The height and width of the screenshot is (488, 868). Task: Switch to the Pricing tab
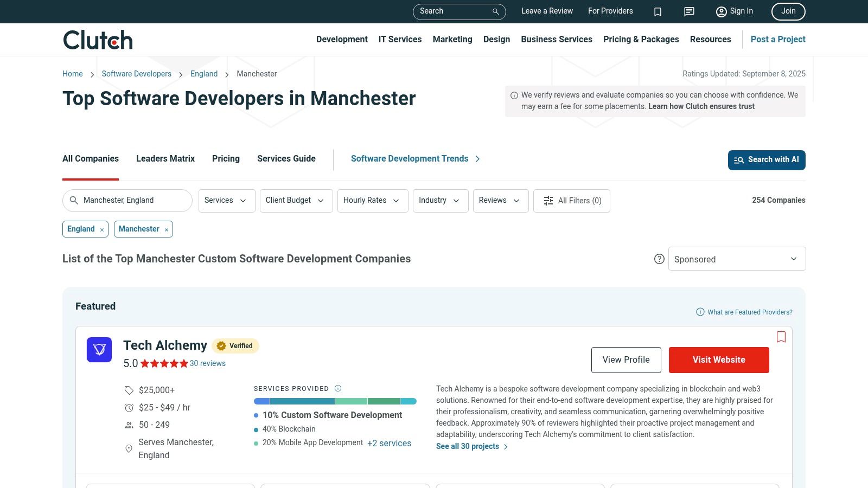pos(226,159)
